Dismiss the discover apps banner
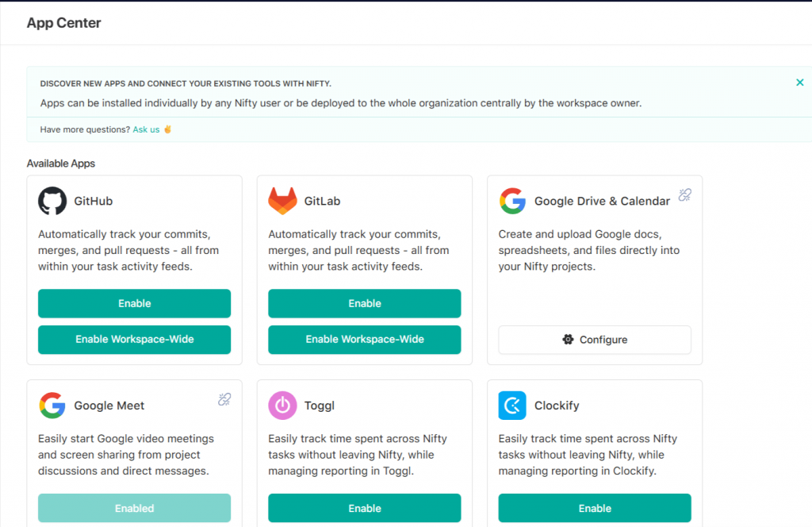812x527 pixels. tap(799, 83)
